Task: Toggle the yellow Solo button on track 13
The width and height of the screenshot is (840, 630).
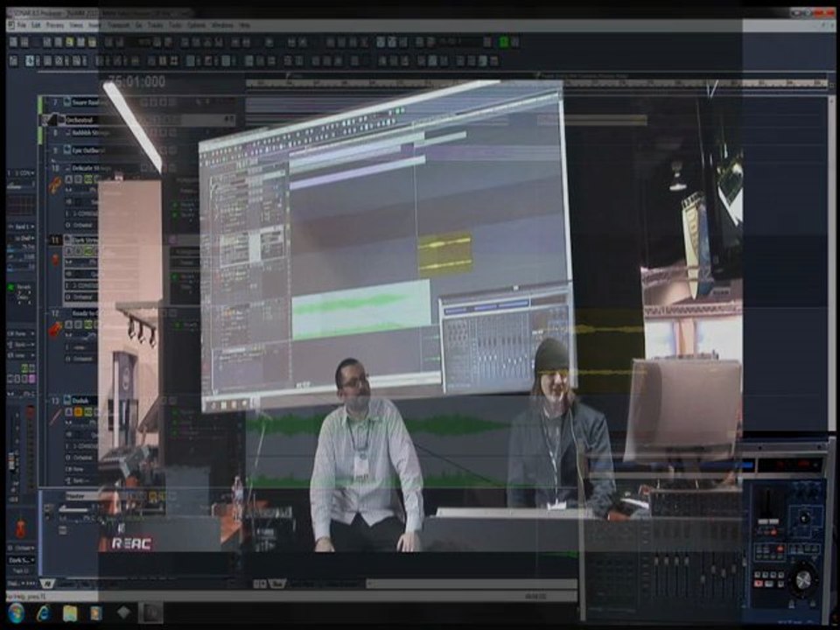Action: [x=78, y=412]
